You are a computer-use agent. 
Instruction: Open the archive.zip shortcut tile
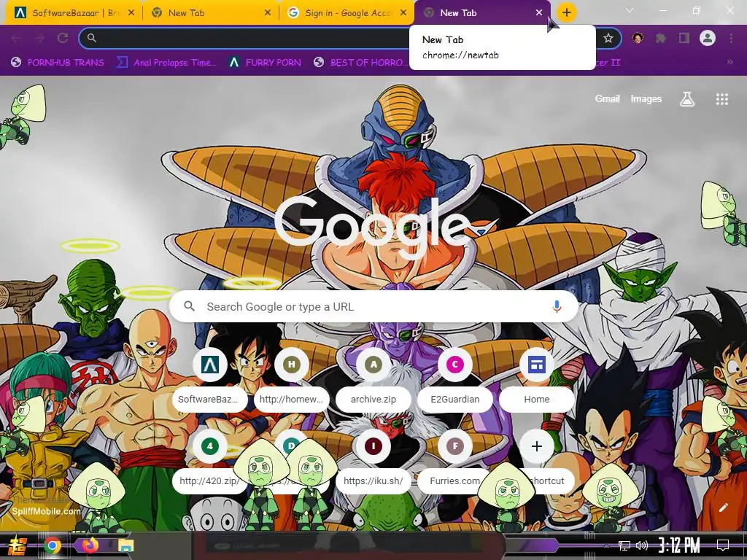tap(373, 379)
